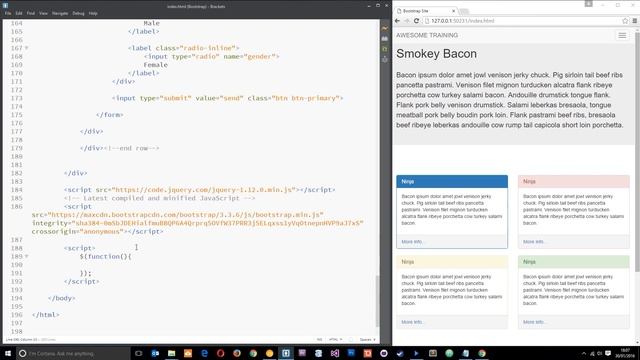640x360 pixels.
Task: Select the Bootstrap Site browser tab
Action: 427,11
